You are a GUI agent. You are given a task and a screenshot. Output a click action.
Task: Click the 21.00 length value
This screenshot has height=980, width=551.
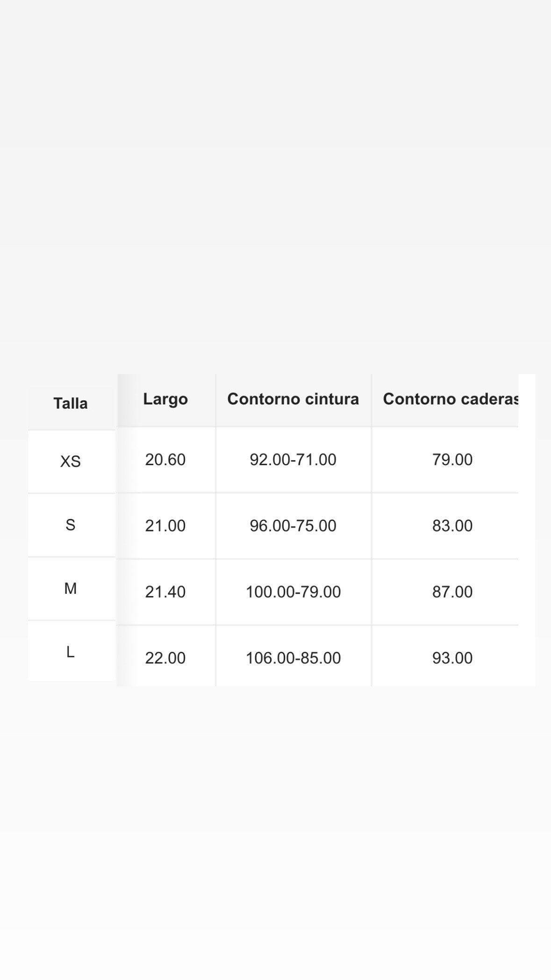point(165,526)
